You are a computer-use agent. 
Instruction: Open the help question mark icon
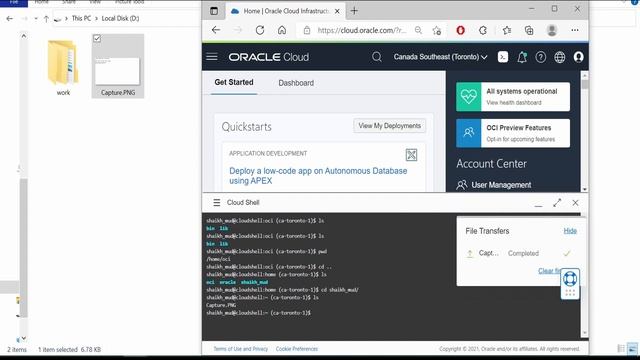pos(540,57)
